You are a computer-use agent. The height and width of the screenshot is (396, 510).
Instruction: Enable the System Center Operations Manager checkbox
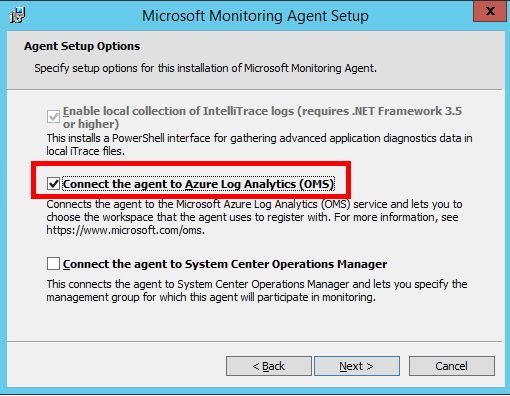[53, 264]
